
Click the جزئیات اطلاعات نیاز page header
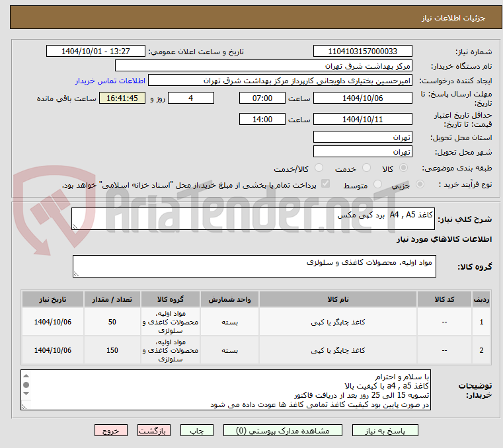click(x=453, y=18)
